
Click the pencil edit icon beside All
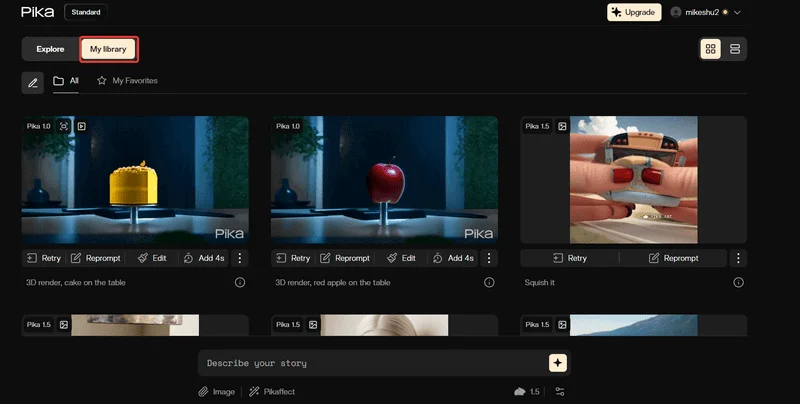pos(33,82)
